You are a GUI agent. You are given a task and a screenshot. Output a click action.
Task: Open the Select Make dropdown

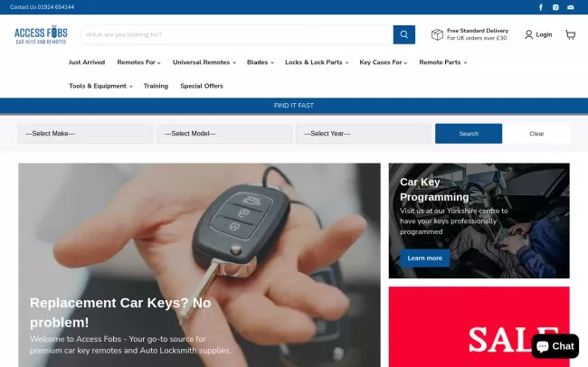pyautogui.click(x=85, y=134)
